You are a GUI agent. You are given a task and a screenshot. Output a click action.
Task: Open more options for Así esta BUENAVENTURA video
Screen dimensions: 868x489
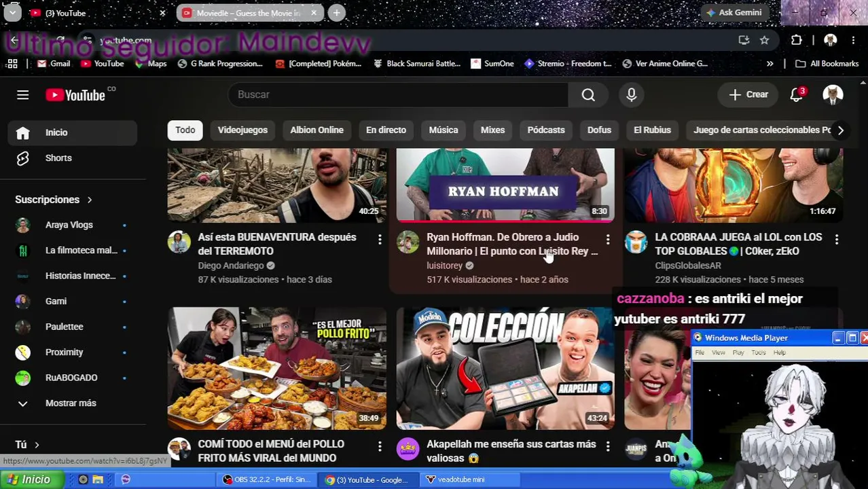click(380, 239)
